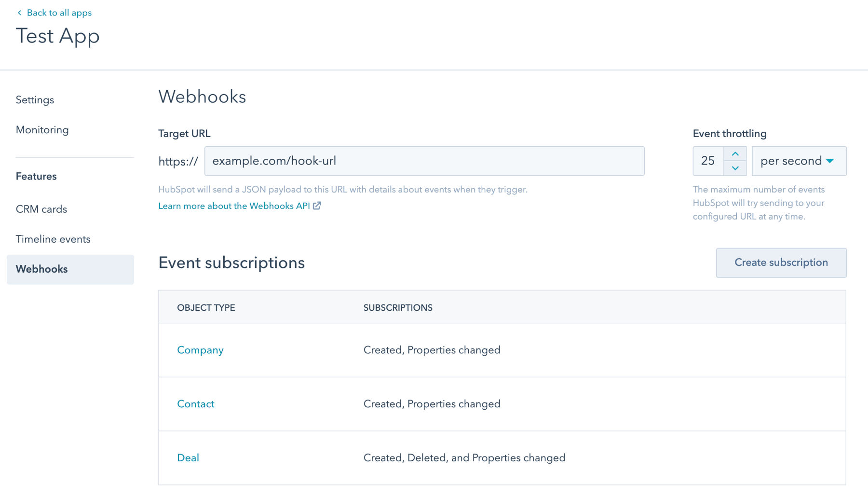Select the Company object type

200,350
